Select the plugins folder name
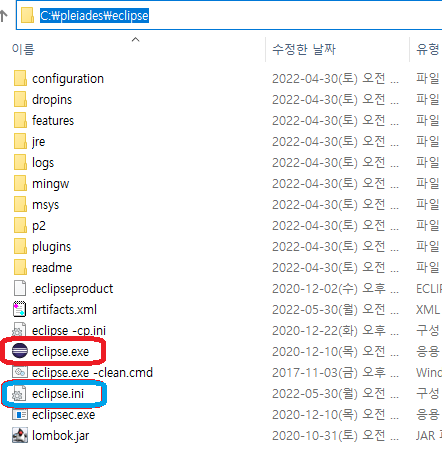The height and width of the screenshot is (451, 442). click(52, 247)
